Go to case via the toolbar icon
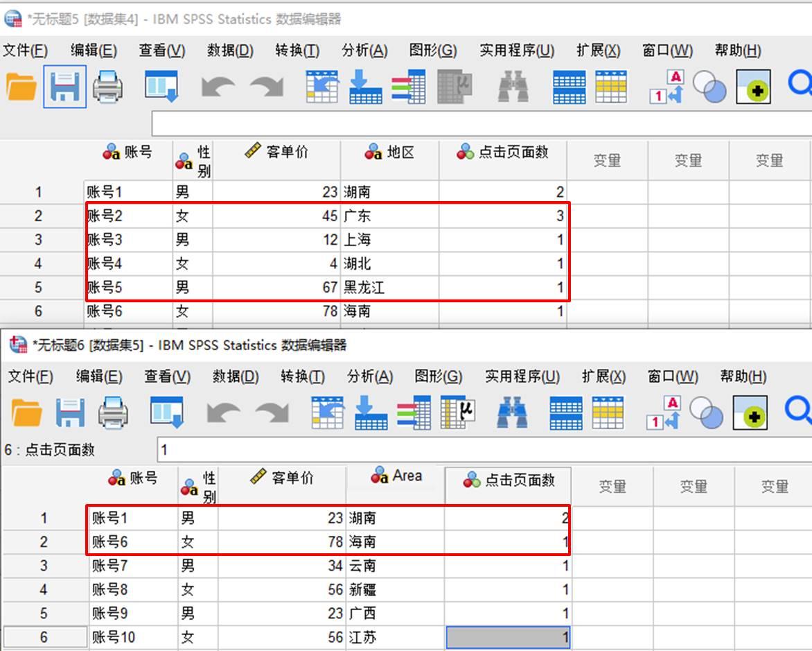The height and width of the screenshot is (651, 812). (323, 87)
